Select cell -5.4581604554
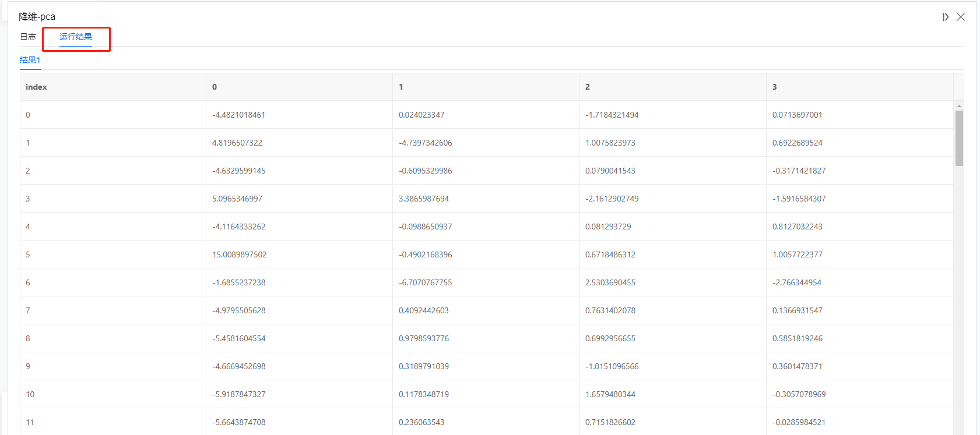This screenshot has width=980, height=435. (239, 338)
